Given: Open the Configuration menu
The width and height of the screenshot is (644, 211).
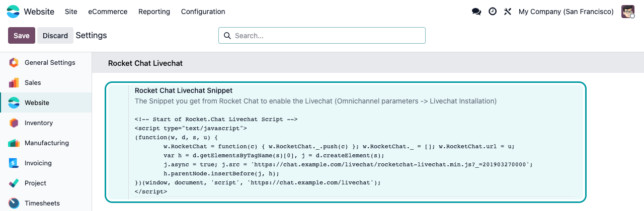Looking at the screenshot, I should (x=203, y=12).
